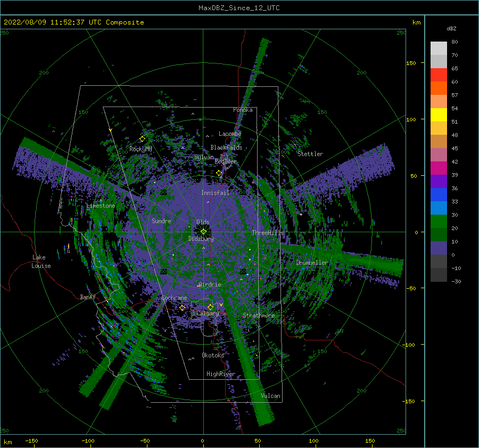
Task: Click the Didsbury city label
Action: pyautogui.click(x=201, y=239)
